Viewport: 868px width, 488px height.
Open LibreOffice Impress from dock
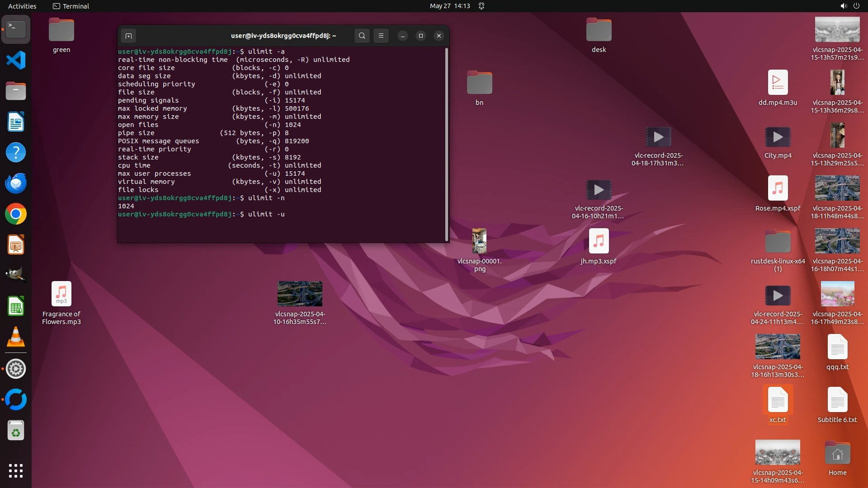(x=16, y=245)
